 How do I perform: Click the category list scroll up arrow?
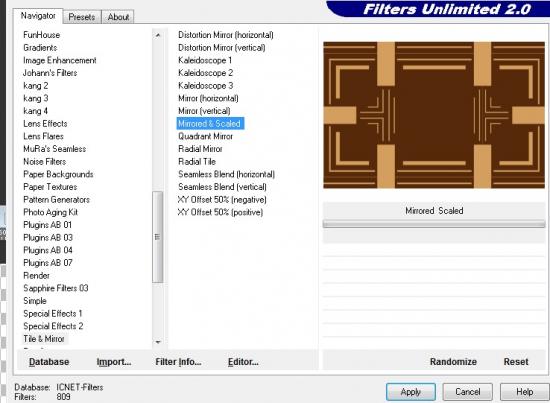click(x=158, y=35)
